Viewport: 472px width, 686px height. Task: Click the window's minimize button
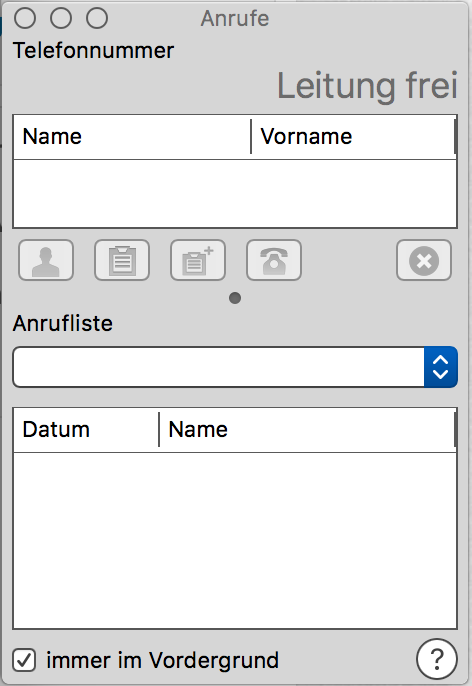click(x=61, y=18)
